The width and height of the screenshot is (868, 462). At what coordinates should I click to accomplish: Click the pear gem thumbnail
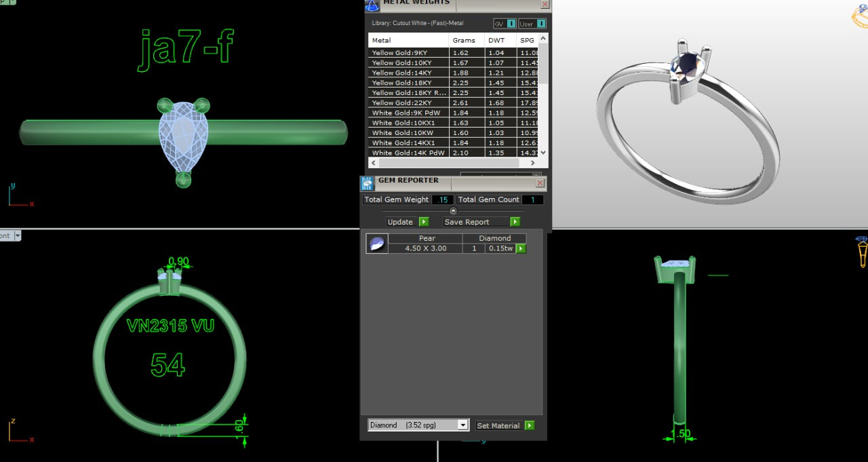click(x=377, y=244)
